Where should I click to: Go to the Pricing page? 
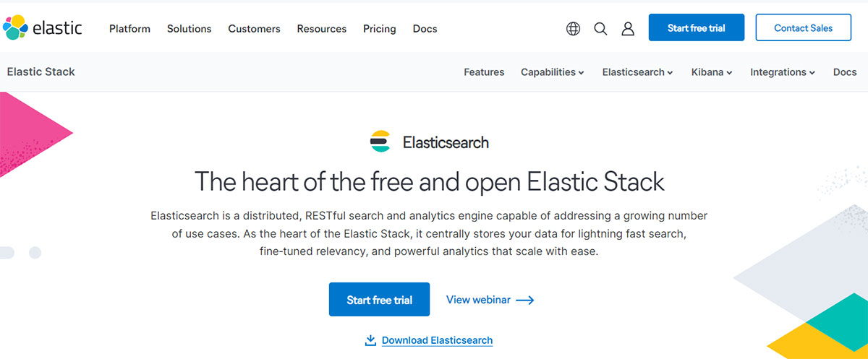(x=380, y=29)
